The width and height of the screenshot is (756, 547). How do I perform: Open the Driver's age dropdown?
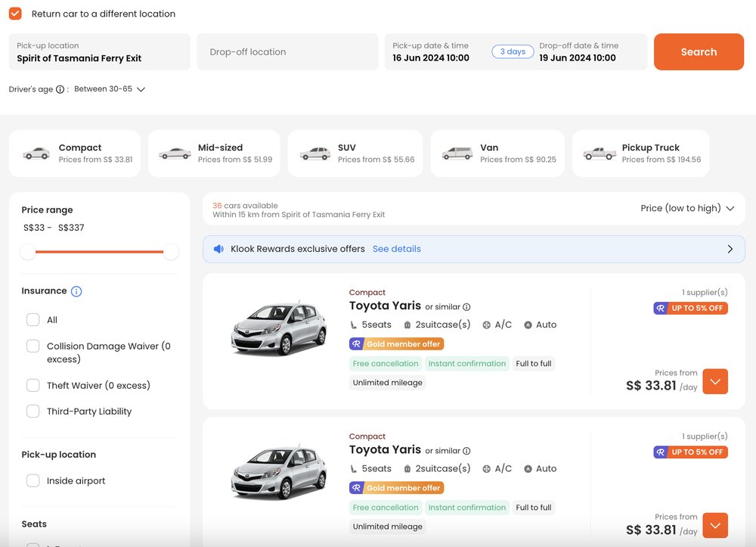coord(140,89)
